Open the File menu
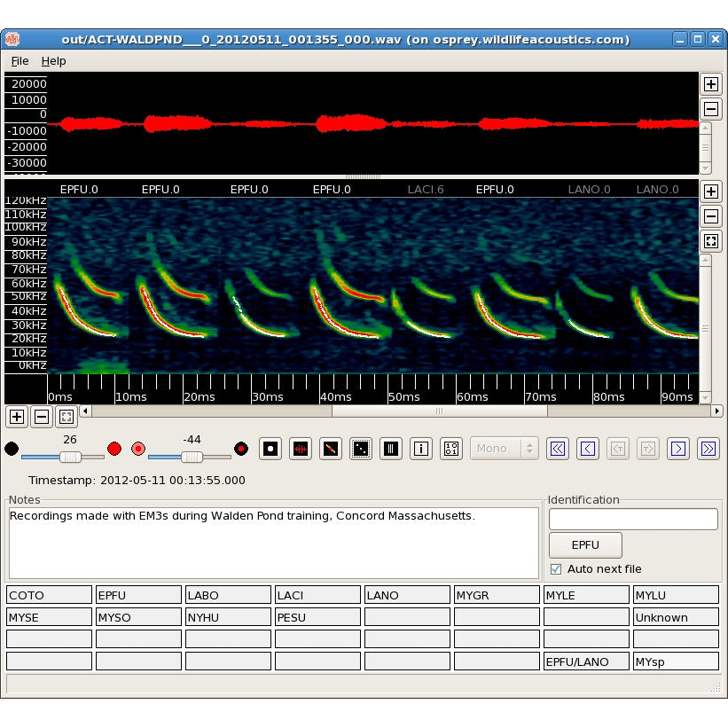The width and height of the screenshot is (728, 728). 20,60
